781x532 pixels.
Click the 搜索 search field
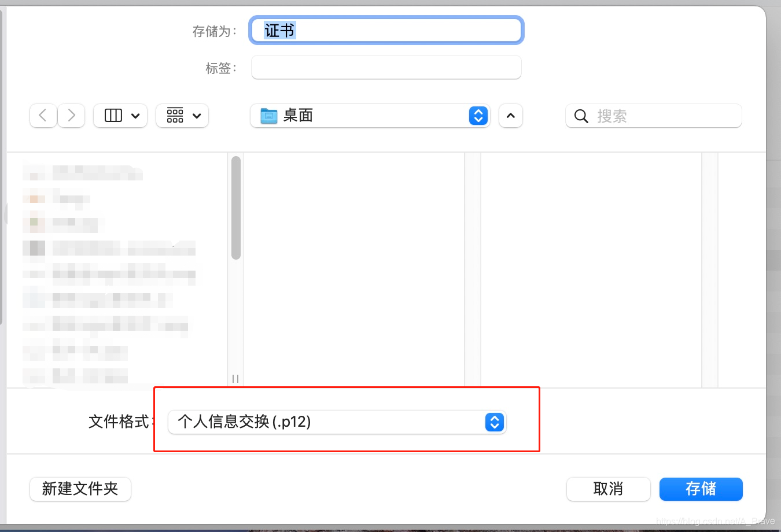(x=654, y=116)
